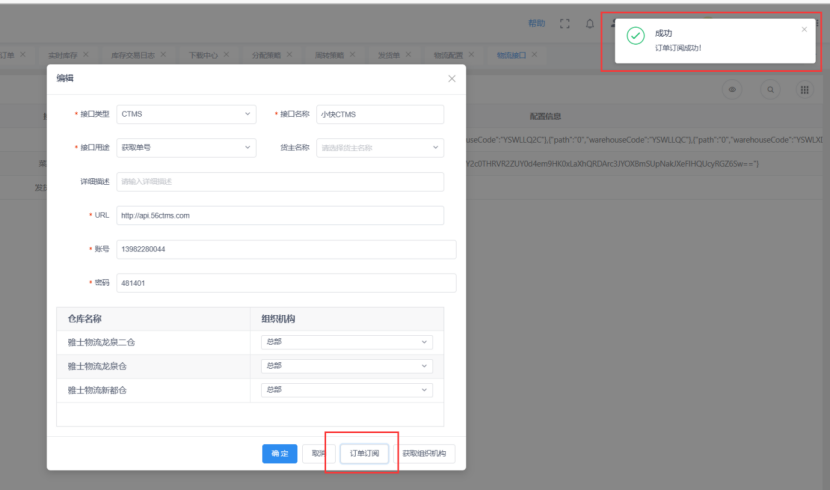The width and height of the screenshot is (830, 490).
Task: Close the 库存交易日志 tab
Action: (163, 55)
